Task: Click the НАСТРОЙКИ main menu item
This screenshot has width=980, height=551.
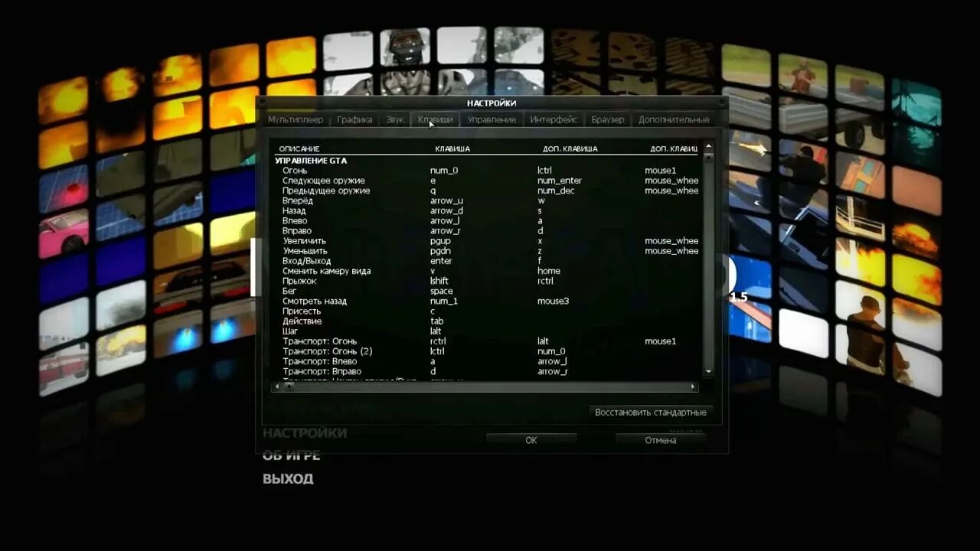Action: tap(305, 433)
